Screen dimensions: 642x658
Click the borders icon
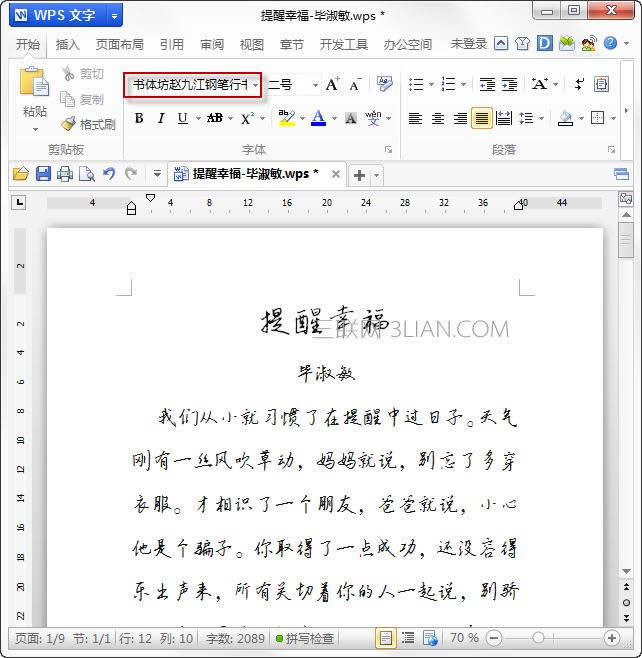pos(598,118)
